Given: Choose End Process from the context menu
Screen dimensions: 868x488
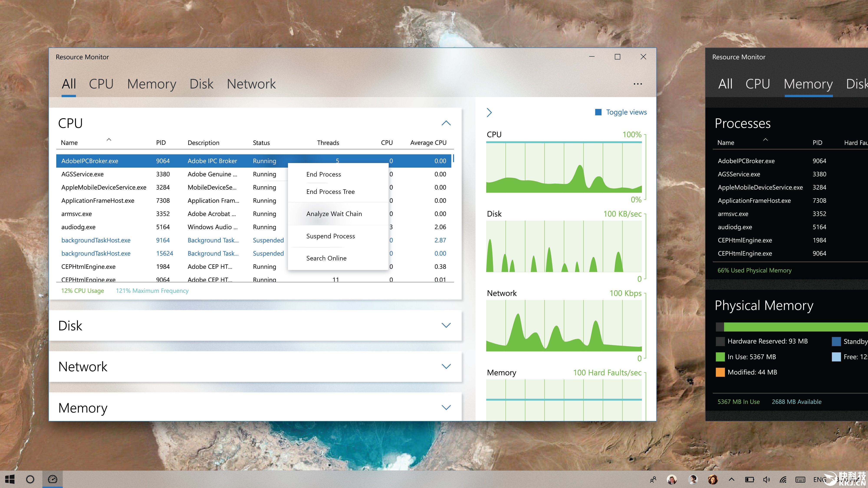Looking at the screenshot, I should click(324, 174).
